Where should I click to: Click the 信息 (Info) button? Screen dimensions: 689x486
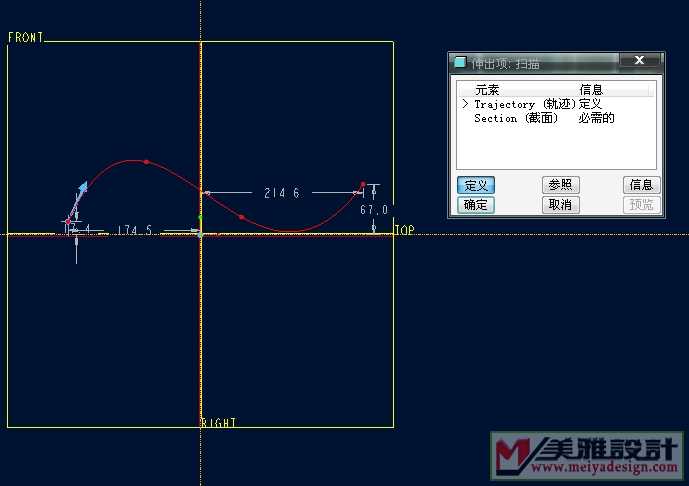(x=642, y=185)
